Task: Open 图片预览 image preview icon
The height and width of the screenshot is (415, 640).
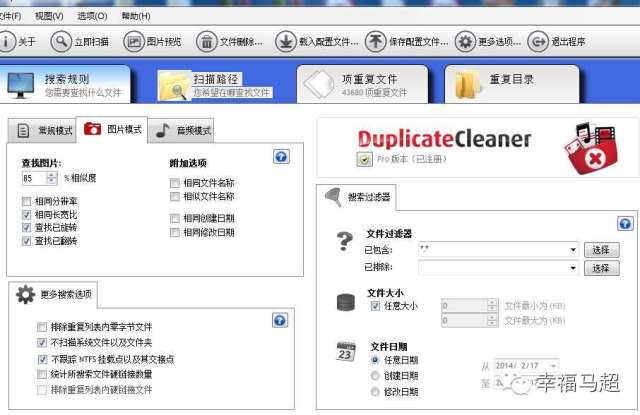Action: point(134,42)
